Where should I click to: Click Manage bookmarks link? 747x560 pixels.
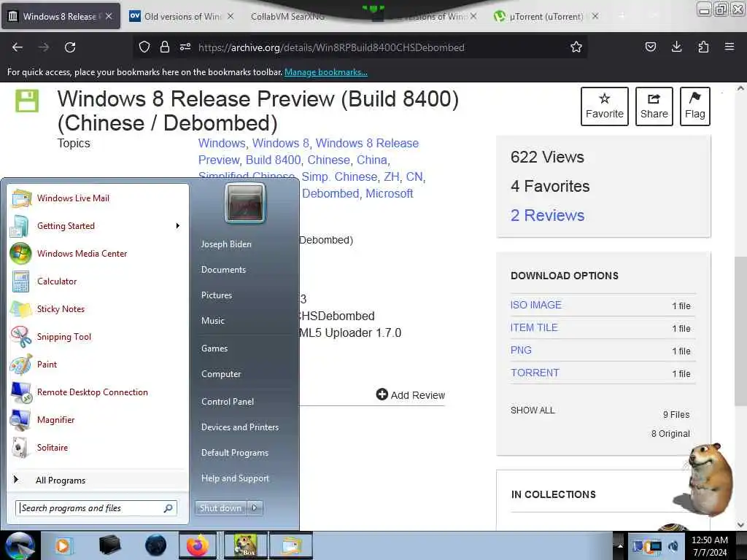(x=326, y=72)
